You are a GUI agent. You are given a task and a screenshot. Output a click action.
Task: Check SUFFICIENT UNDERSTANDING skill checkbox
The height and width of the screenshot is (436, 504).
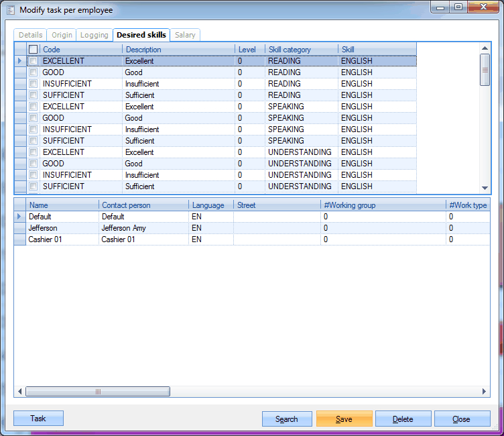(33, 186)
